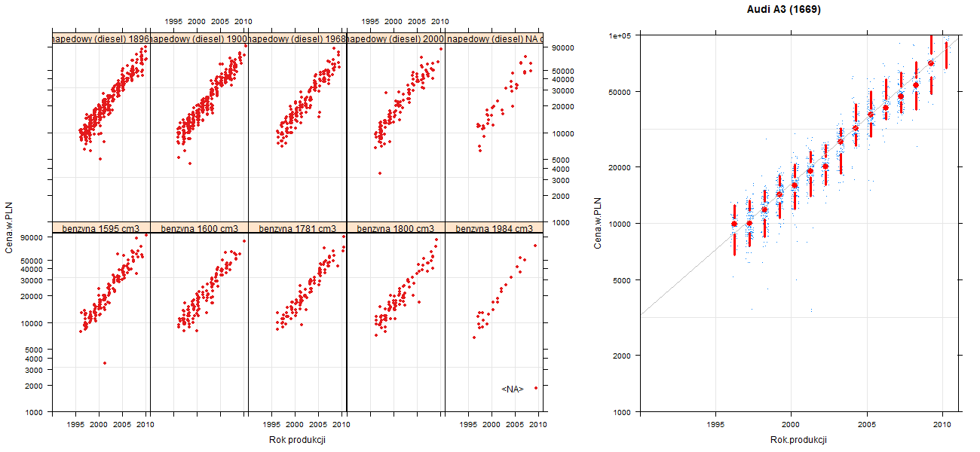
Task: Click the 2010 tick above the diesel 2000 panel
Action: (x=440, y=22)
